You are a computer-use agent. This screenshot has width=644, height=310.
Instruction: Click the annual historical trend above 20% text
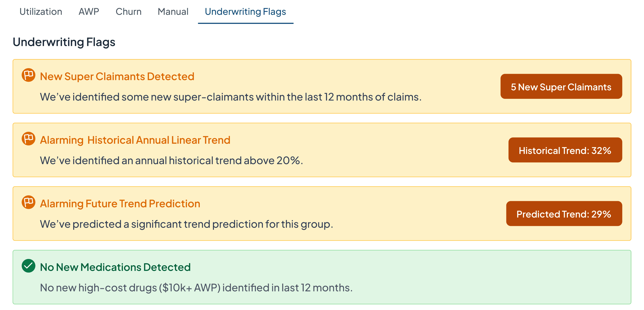[x=171, y=160]
